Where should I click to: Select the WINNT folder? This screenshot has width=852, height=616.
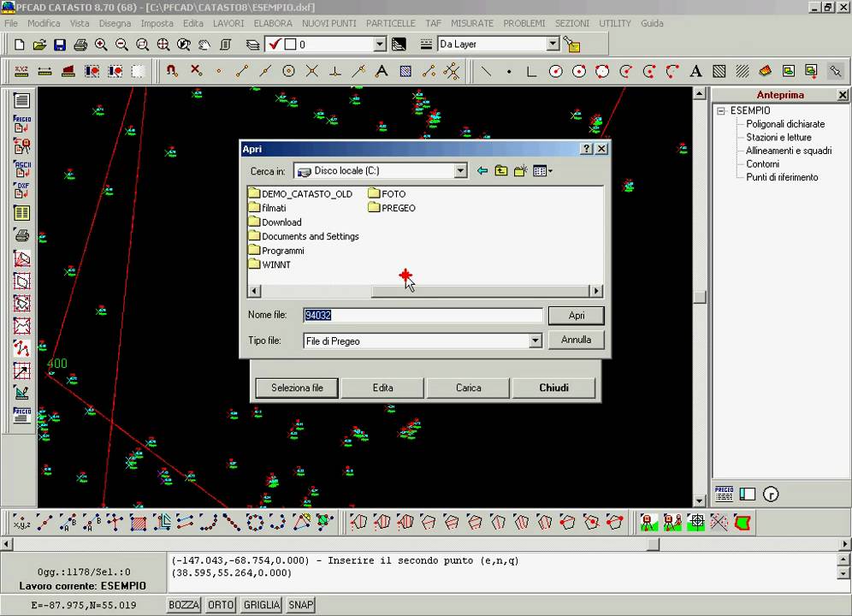(269, 264)
